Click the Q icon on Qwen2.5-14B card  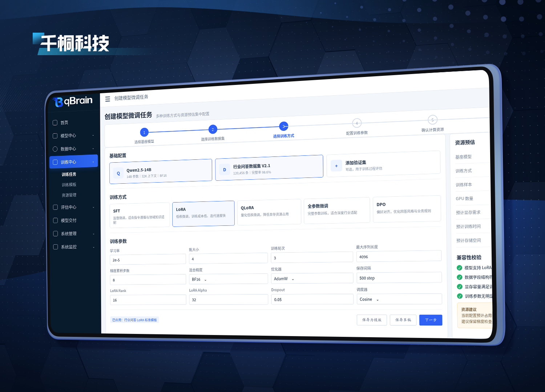coord(118,173)
